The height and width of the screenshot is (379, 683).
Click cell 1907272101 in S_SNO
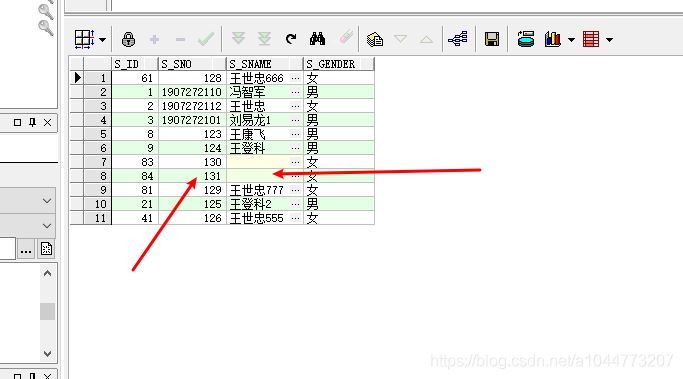pos(192,120)
